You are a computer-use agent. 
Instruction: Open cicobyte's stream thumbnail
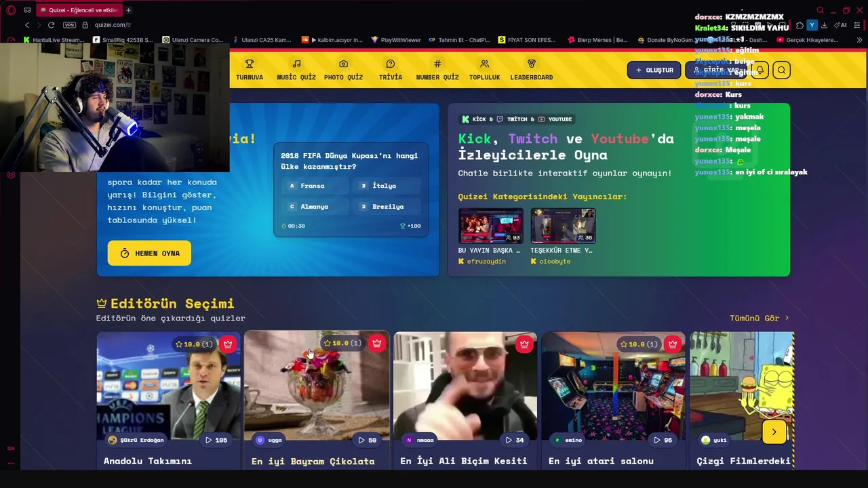[563, 226]
